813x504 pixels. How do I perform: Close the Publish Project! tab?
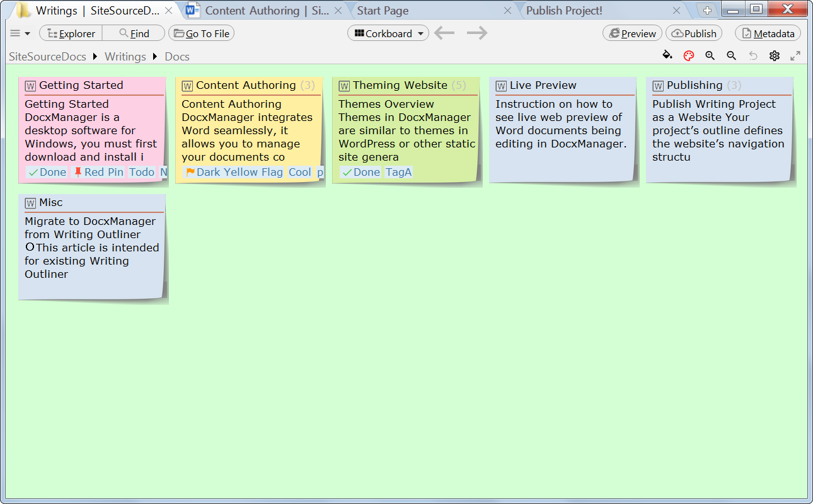click(x=676, y=11)
